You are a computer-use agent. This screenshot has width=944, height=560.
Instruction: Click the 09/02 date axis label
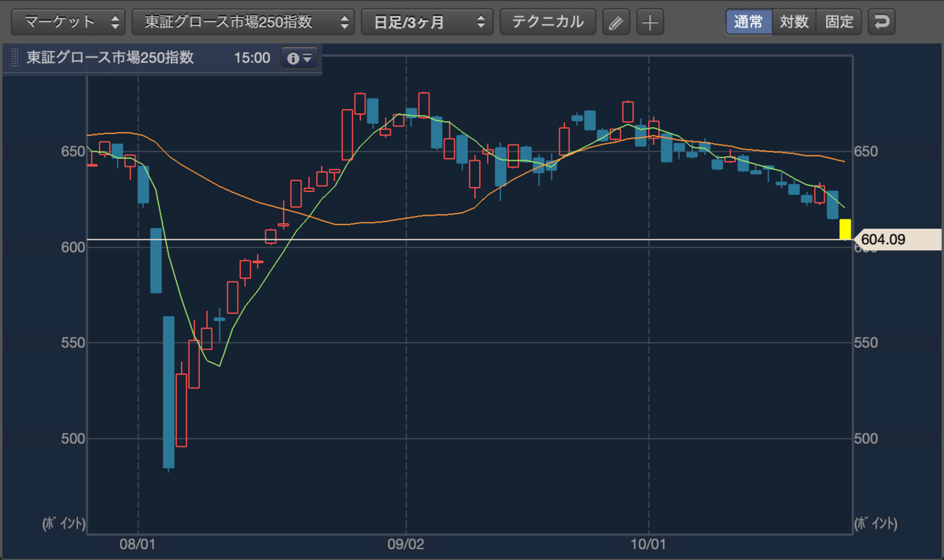[406, 543]
